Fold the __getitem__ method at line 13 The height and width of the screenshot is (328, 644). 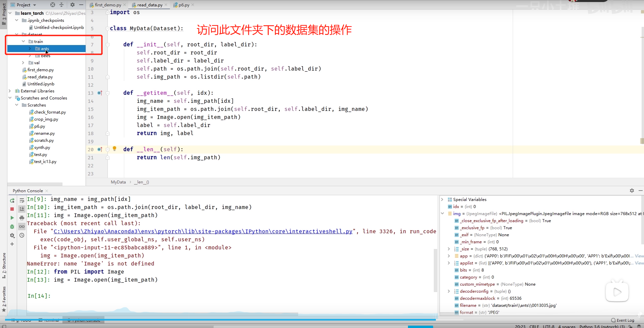point(108,93)
